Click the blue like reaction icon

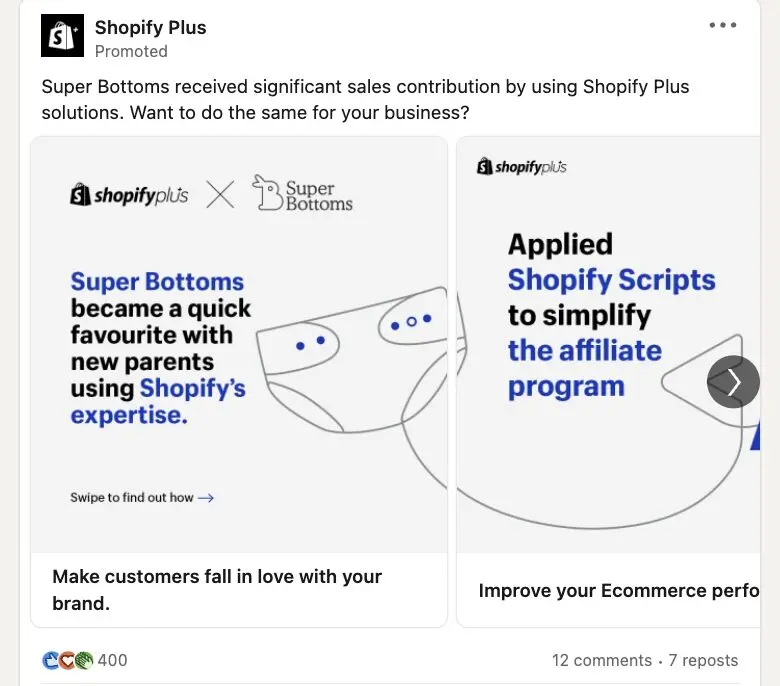(x=50, y=660)
